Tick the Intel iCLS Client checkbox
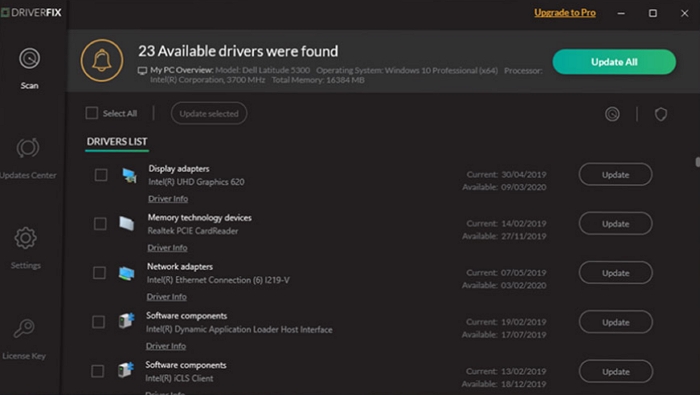Screen dimensions: 700x395 97,371
